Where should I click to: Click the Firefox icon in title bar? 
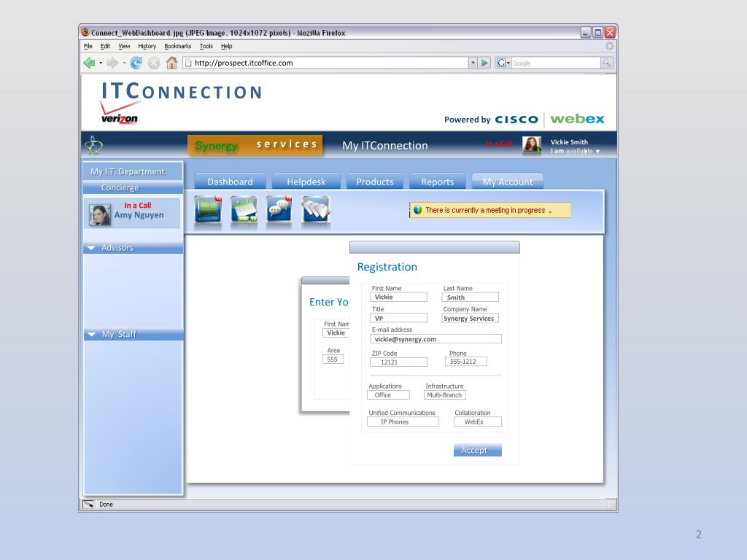click(x=85, y=32)
